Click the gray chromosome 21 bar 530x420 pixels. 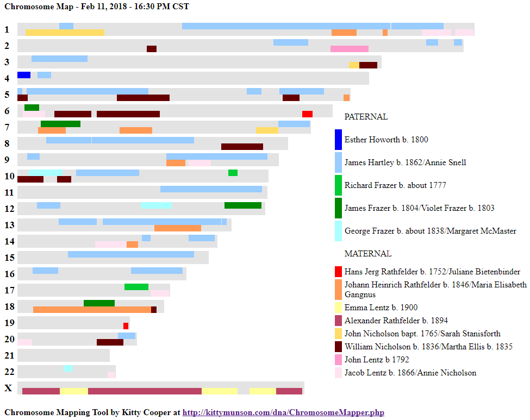coord(64,355)
